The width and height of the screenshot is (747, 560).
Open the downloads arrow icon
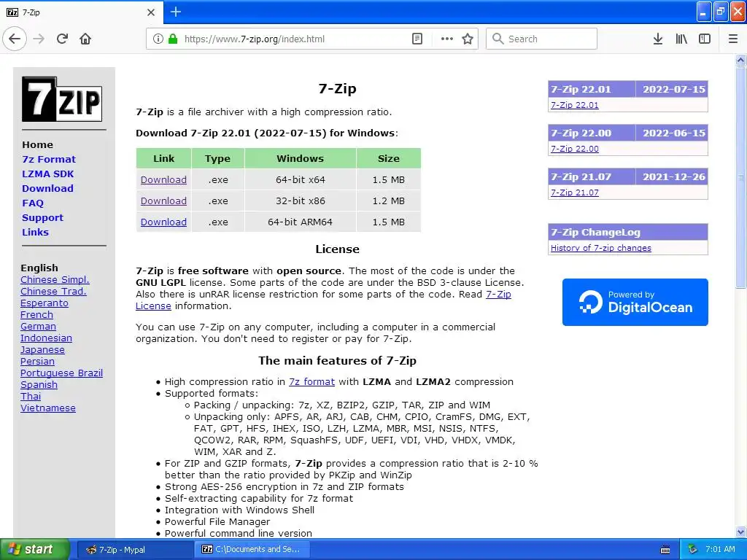657,39
